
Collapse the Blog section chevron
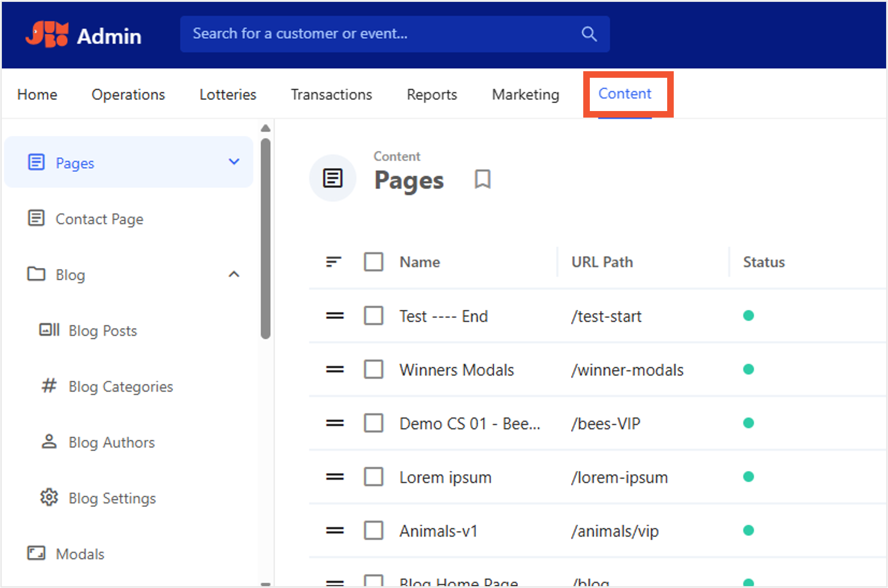coord(234,275)
